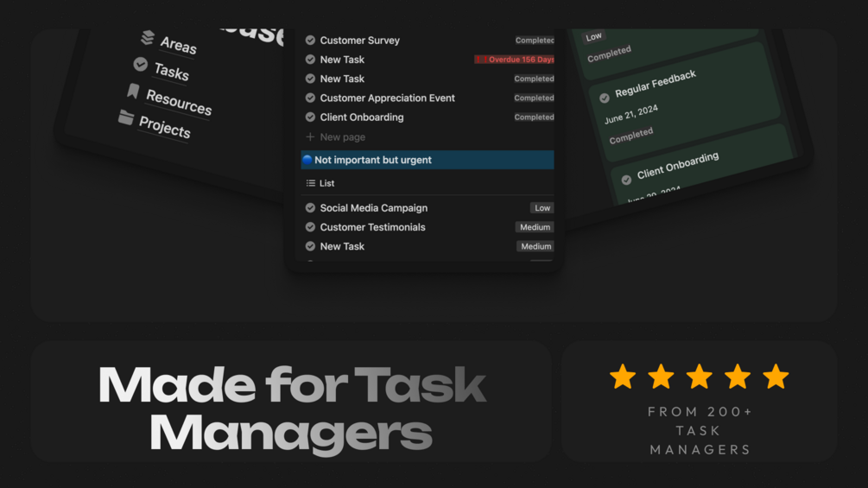Select the Not important but urgent heading
This screenshot has width=868, height=488.
tap(427, 160)
